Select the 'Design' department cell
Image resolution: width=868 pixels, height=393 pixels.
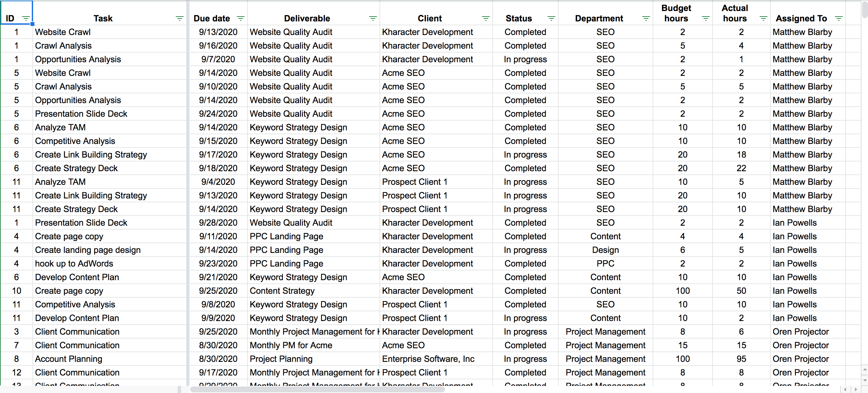point(606,250)
